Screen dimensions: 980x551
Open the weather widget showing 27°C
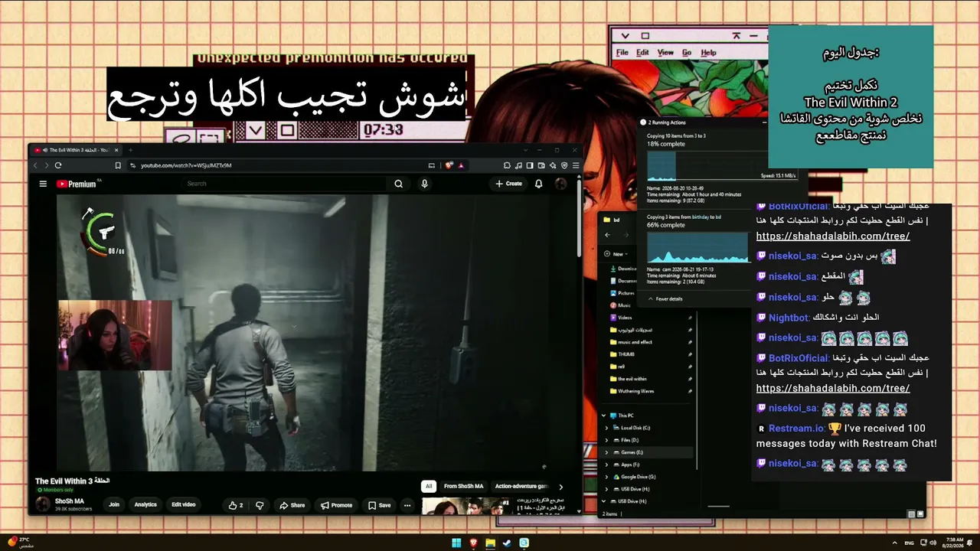click(x=19, y=543)
